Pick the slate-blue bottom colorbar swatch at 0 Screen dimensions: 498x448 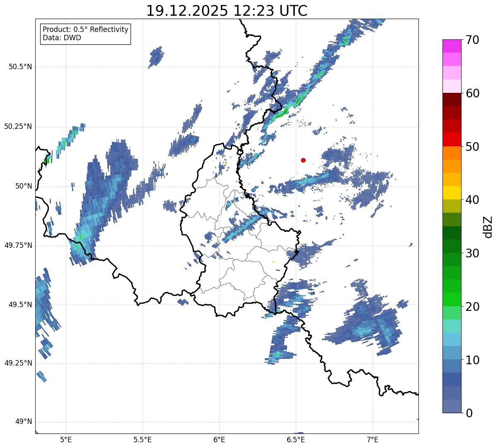point(452,406)
